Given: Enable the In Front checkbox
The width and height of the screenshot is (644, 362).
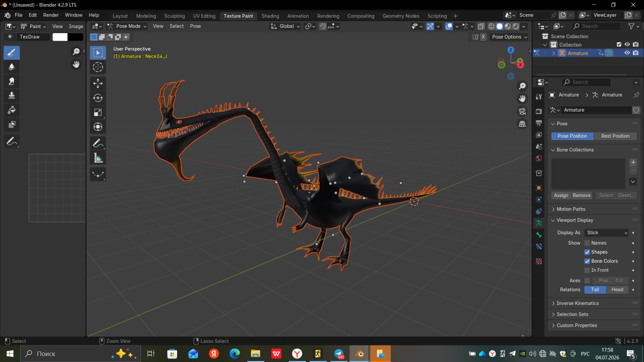Looking at the screenshot, I should point(587,270).
